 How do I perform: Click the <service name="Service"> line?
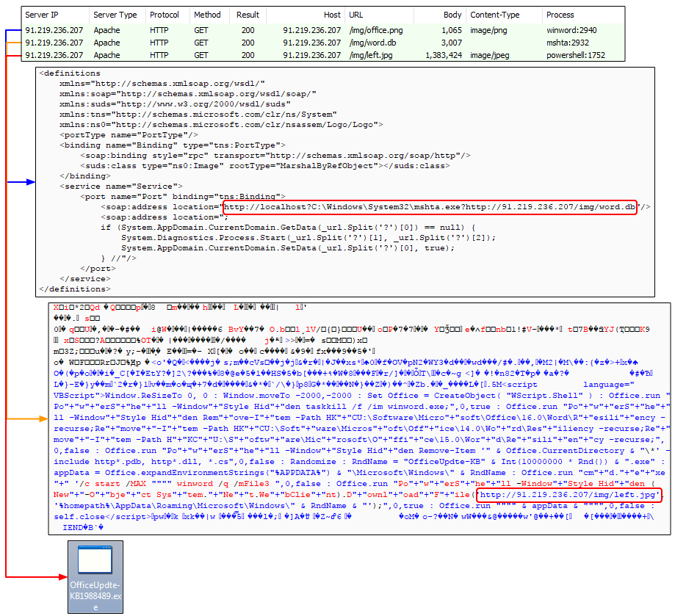pos(121,186)
